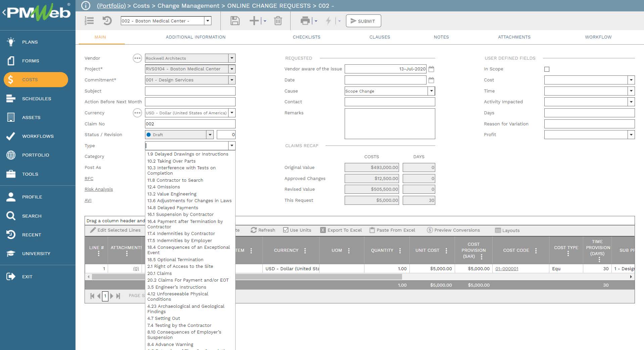This screenshot has width=644, height=350.
Task: Expand the Commitment dropdown
Action: [x=232, y=80]
